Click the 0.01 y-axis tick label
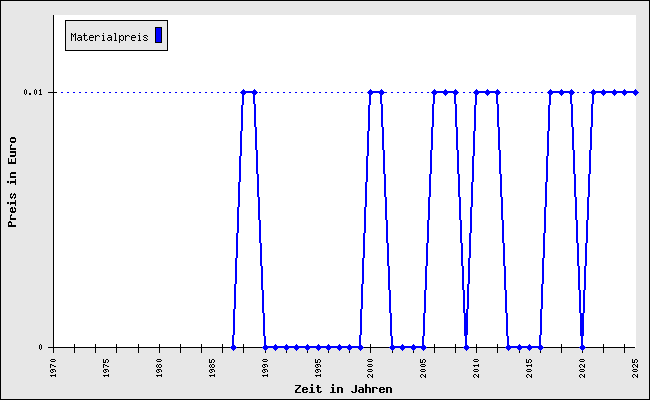 point(33,92)
